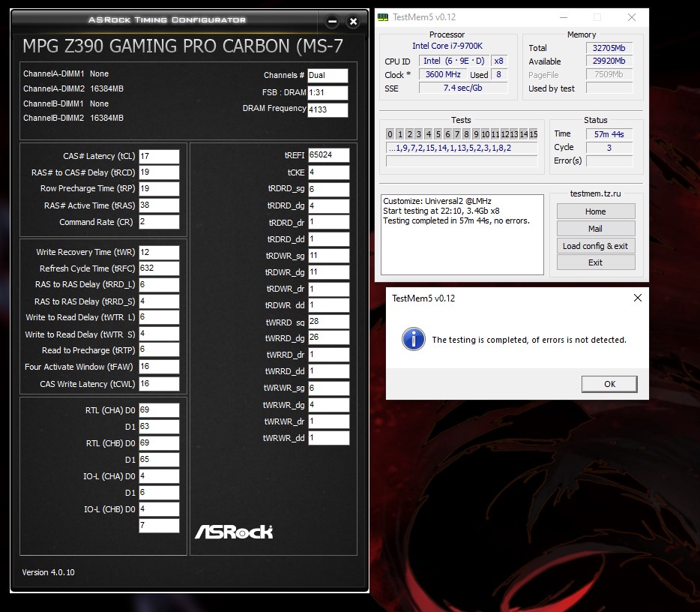Click the ChannelA-DIMM2 16384MB entry
Image resolution: width=700 pixels, height=612 pixels.
[73, 89]
